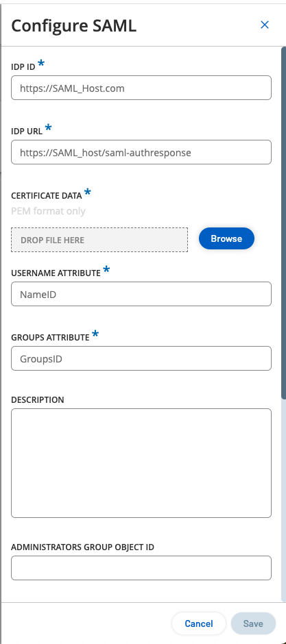This screenshot has height=644, width=286.
Task: Click Administrators Group Object ID field
Action: click(141, 568)
